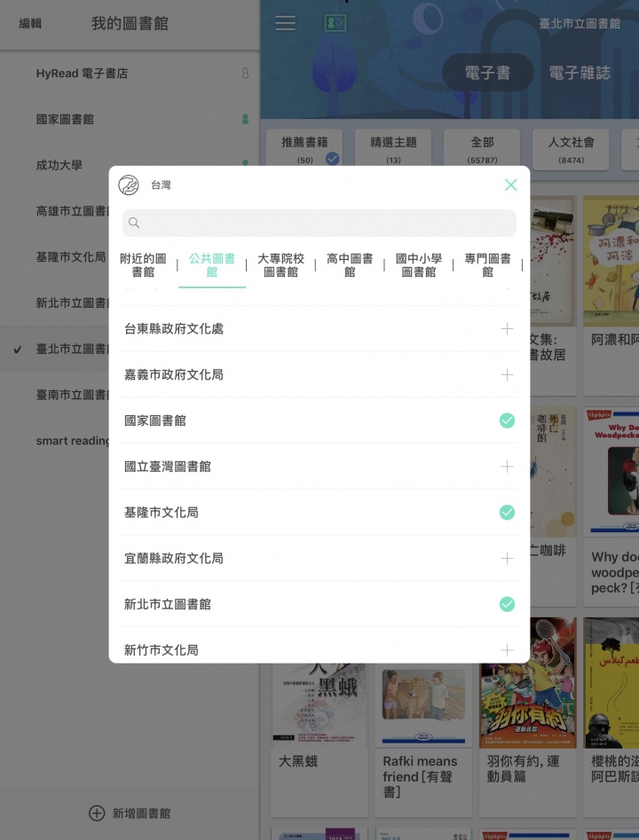
Task: Uncheck 新北市立圖書館 green checkmark
Action: (507, 604)
